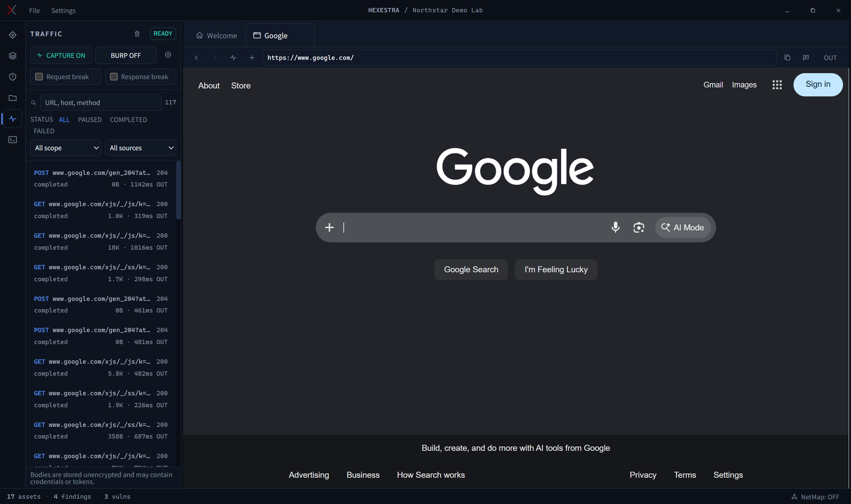Open the Settings menu
The width and height of the screenshot is (851, 504).
[x=63, y=11]
